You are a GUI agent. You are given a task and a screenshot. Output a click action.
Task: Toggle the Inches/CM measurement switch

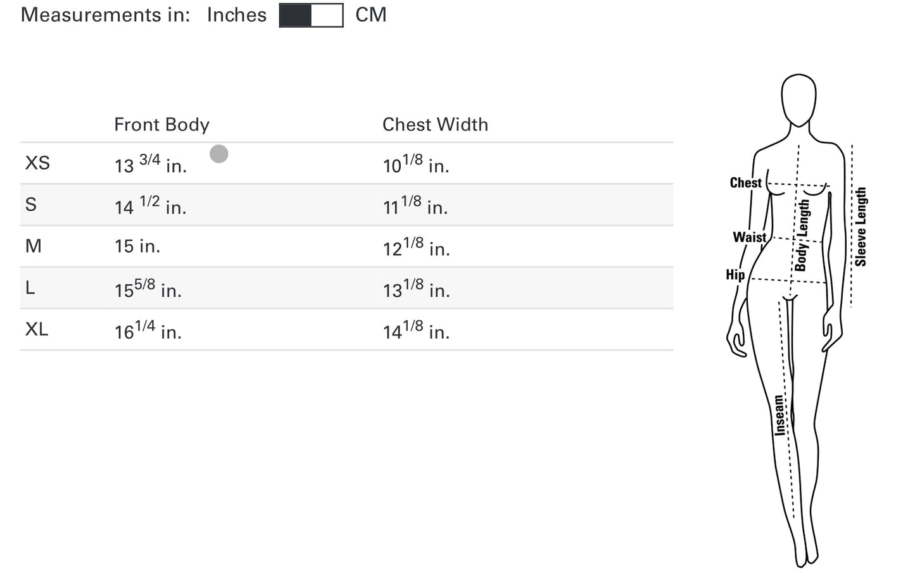(311, 15)
